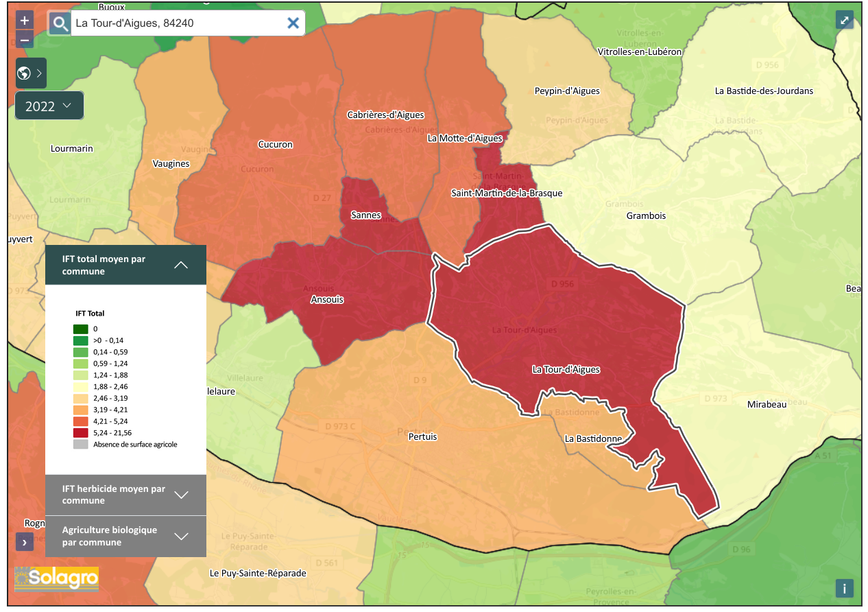The width and height of the screenshot is (868, 612).
Task: Open the info button bottom right
Action: click(x=844, y=588)
